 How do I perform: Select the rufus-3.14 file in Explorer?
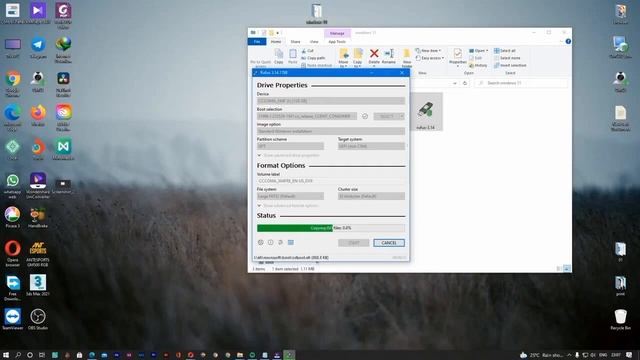coord(425,112)
